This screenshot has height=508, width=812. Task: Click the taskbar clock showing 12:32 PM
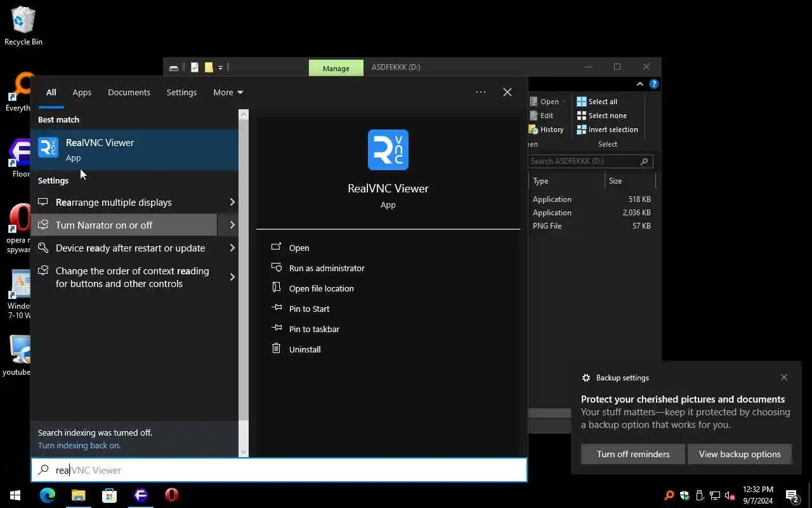pos(758,495)
